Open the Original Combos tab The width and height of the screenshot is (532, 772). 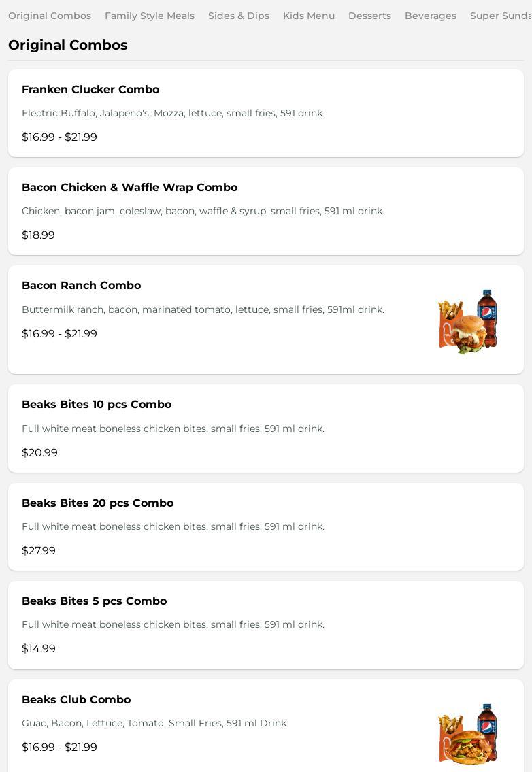click(x=50, y=16)
